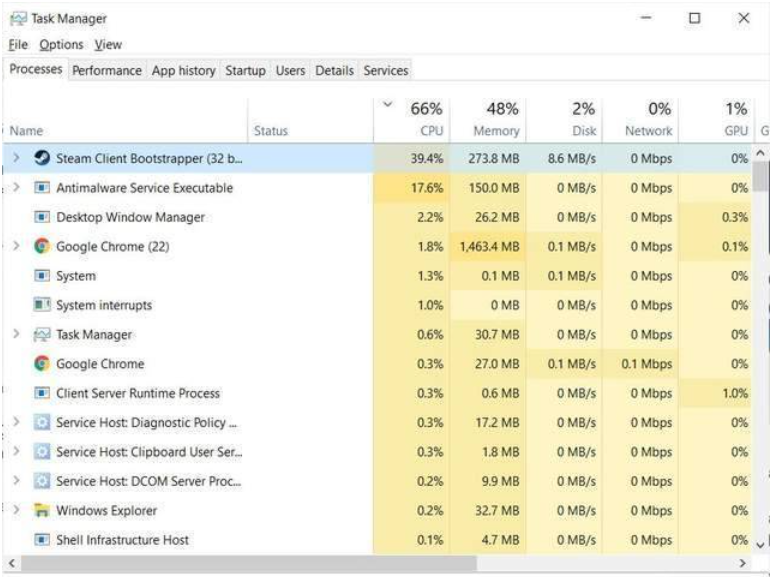Click the sort arrow above the CPU column
Screen dimensions: 779x577
tap(388, 104)
